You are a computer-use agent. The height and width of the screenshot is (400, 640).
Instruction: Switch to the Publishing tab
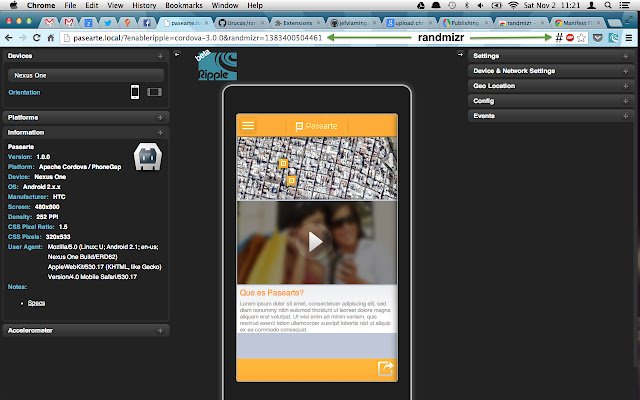pos(464,23)
